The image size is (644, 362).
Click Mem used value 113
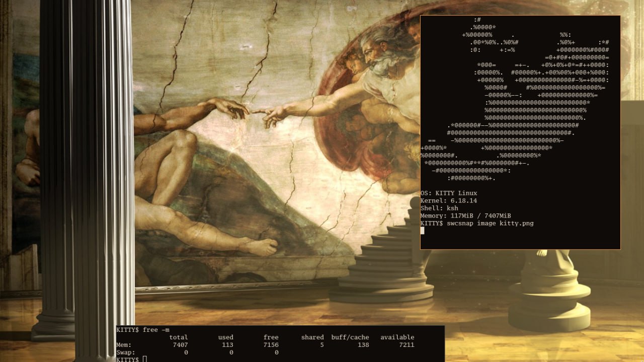pyautogui.click(x=228, y=345)
